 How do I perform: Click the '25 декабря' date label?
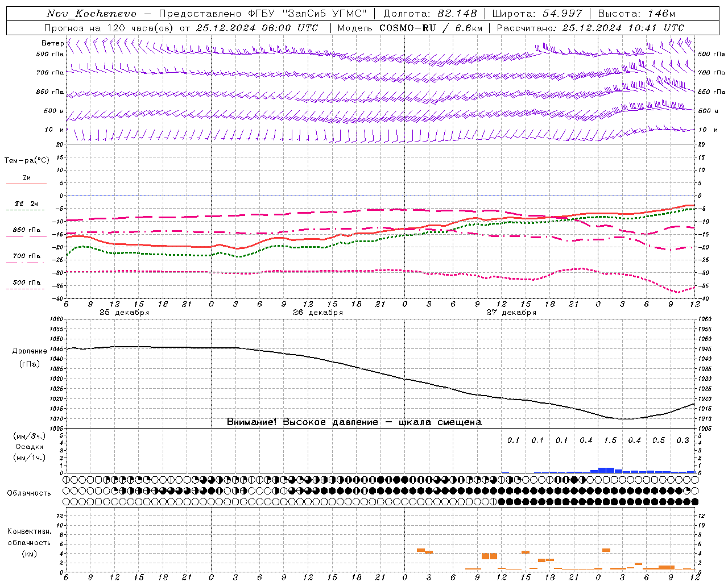tap(125, 313)
